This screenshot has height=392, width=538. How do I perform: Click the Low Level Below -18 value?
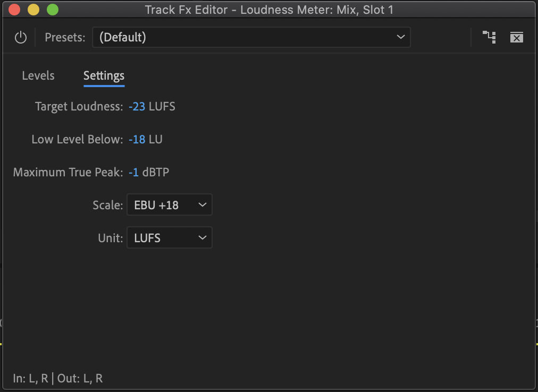tap(137, 139)
